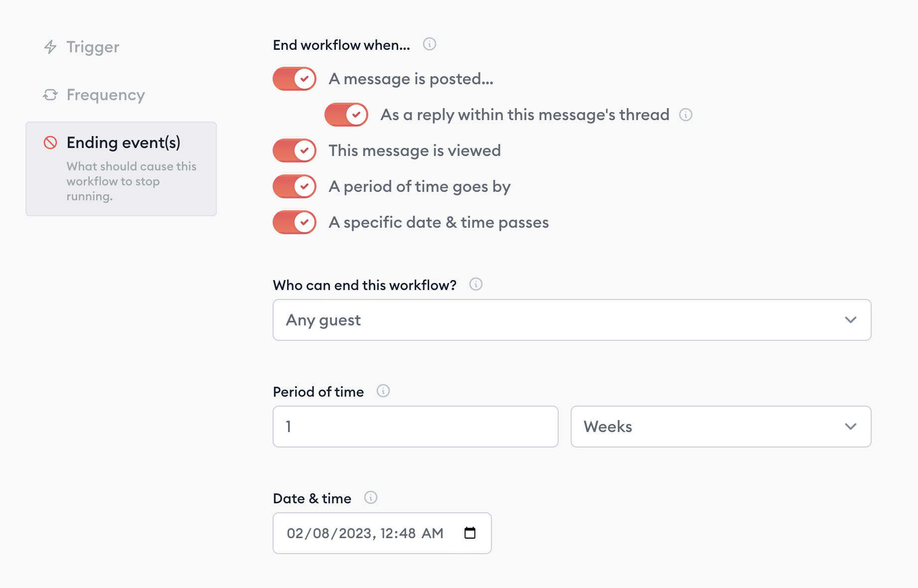Expand the Weeks unit dropdown

click(721, 427)
